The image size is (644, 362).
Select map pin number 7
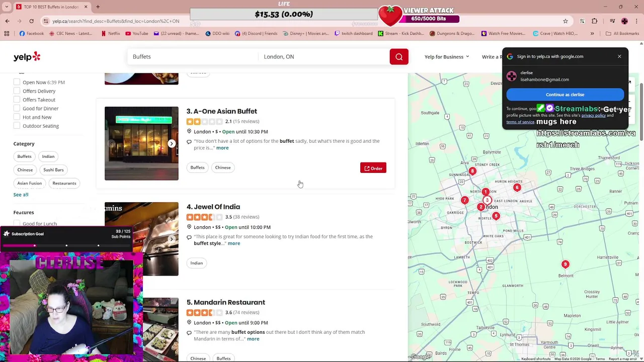(x=464, y=201)
